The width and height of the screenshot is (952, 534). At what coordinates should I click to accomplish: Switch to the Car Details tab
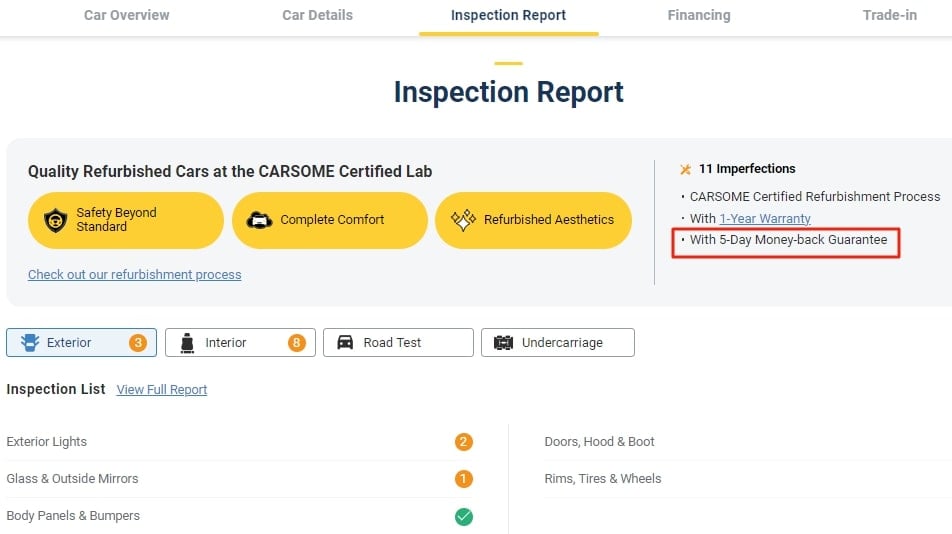(317, 15)
